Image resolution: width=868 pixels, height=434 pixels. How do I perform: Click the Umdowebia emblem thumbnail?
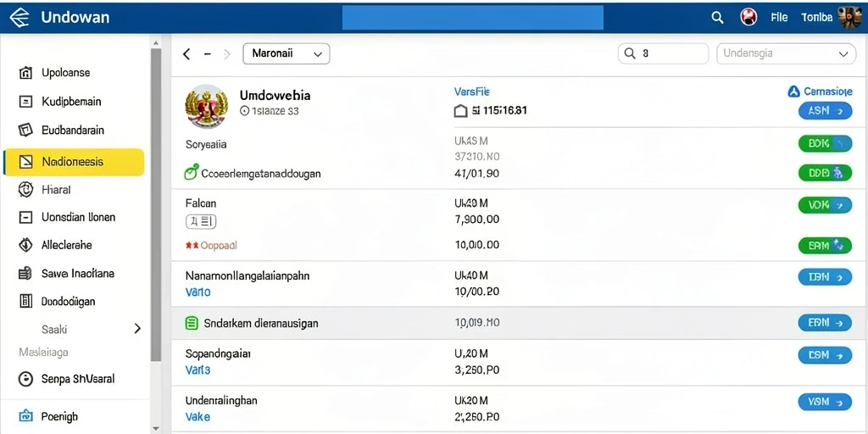[207, 106]
